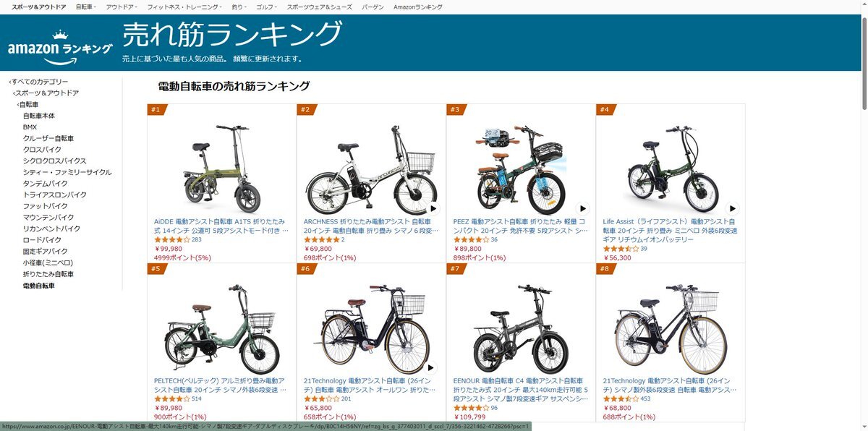Open the Amazonランキング menu item
868x431 pixels.
(x=418, y=7)
